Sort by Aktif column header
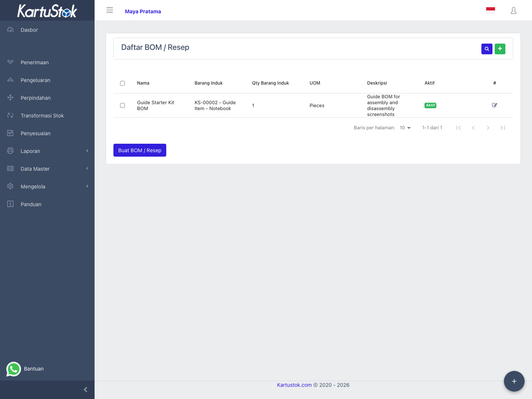Screen dimensions: 532x399 pyautogui.click(x=430, y=83)
